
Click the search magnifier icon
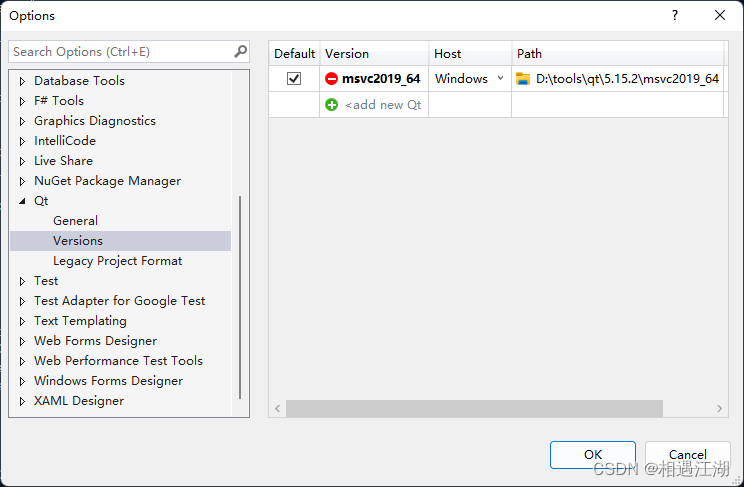[x=240, y=52]
